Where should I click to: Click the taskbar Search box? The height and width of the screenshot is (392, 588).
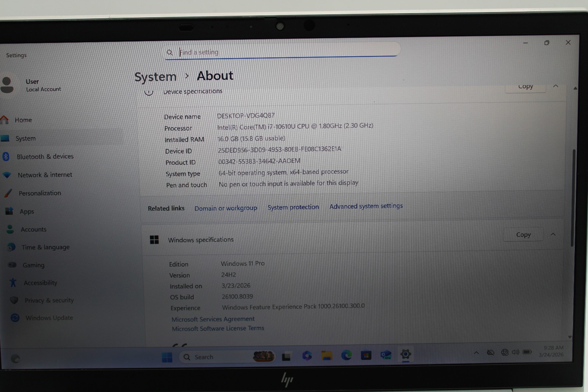pyautogui.click(x=227, y=357)
